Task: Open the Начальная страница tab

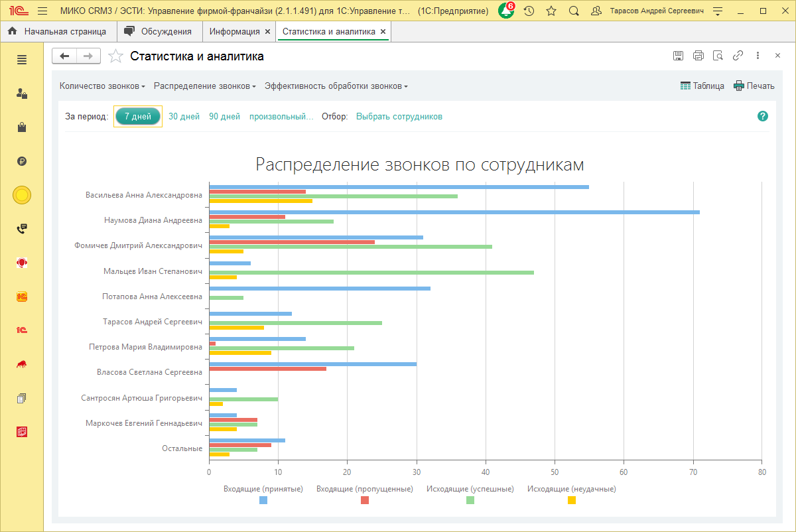Action: coord(58,31)
